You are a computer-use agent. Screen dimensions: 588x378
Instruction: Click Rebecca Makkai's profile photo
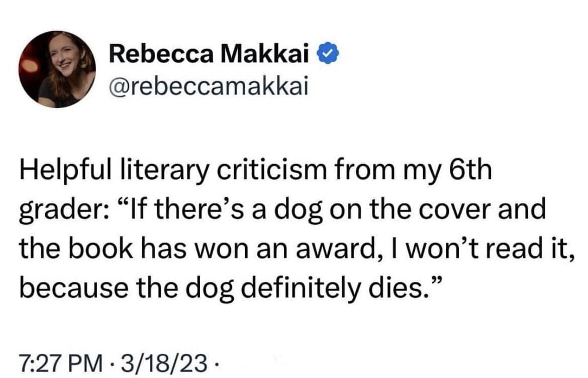click(57, 69)
